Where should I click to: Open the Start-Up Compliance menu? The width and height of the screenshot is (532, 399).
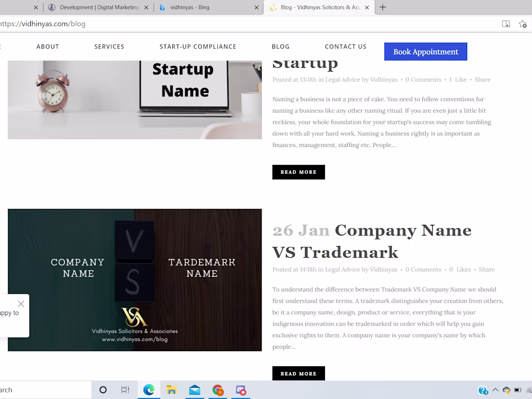tap(198, 47)
